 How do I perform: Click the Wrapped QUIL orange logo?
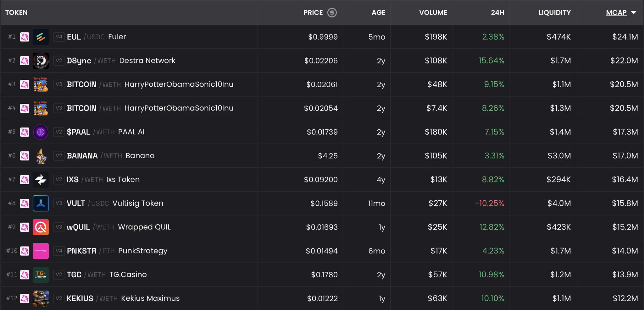coord(41,227)
